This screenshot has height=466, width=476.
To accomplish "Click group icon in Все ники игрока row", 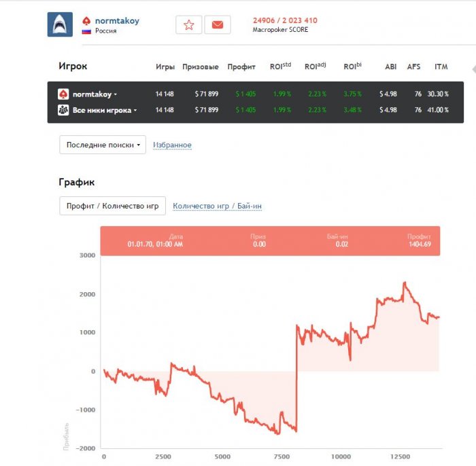I will 63,110.
